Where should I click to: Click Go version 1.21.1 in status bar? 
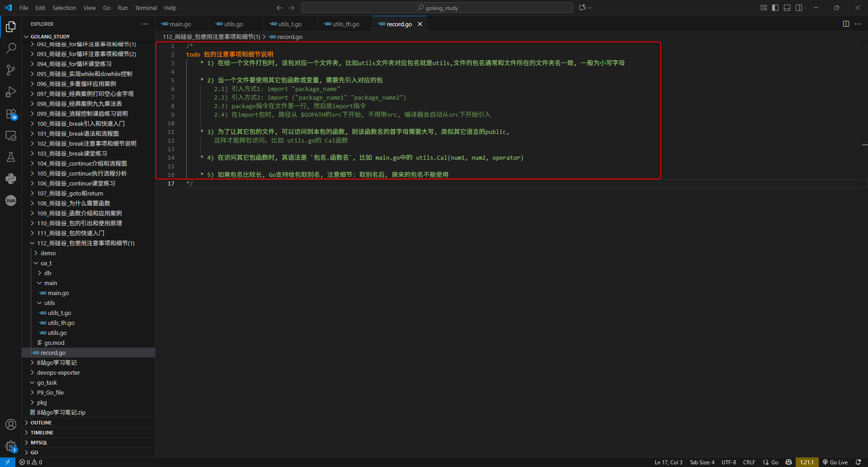pyautogui.click(x=807, y=462)
